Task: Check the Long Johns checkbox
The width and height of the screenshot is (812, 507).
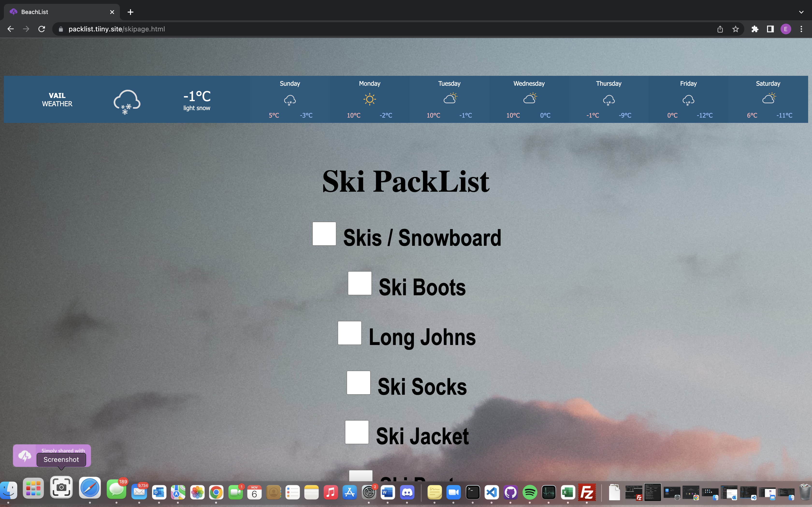Action: pos(350,333)
